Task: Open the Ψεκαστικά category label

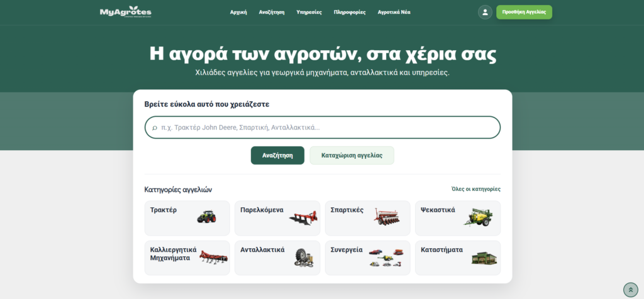Action: coord(438,210)
